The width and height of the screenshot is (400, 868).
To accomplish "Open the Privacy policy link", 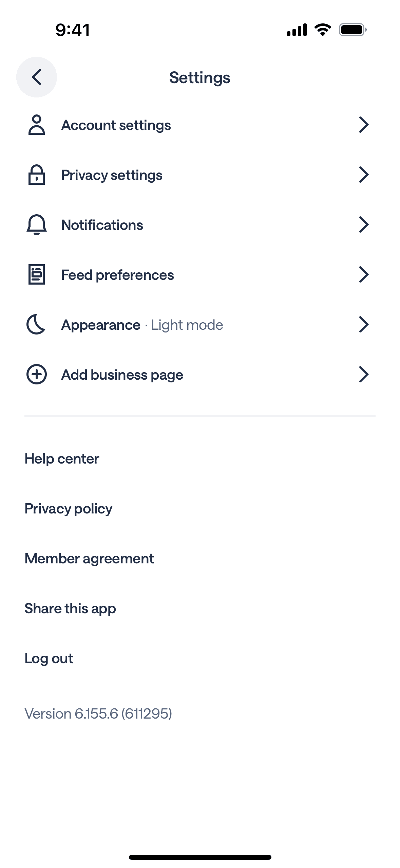I will tap(69, 509).
